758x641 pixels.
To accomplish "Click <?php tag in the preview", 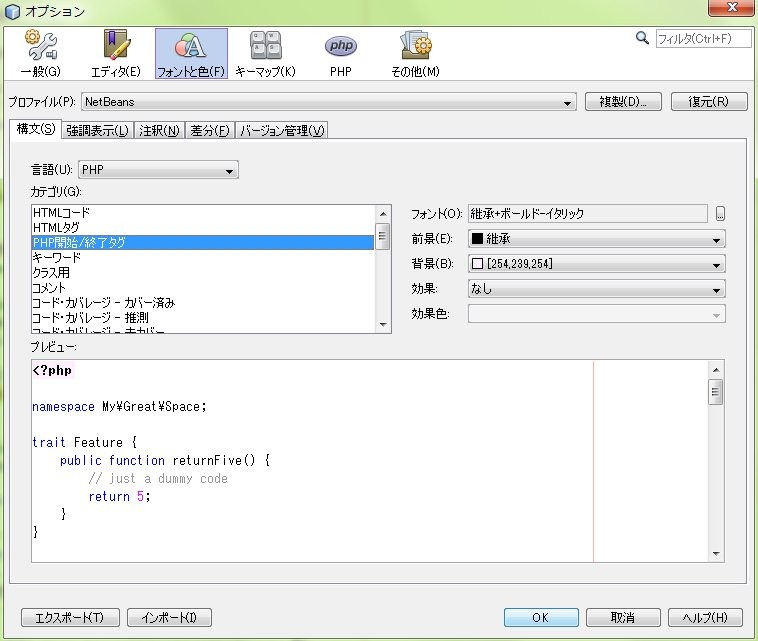I will pyautogui.click(x=52, y=371).
